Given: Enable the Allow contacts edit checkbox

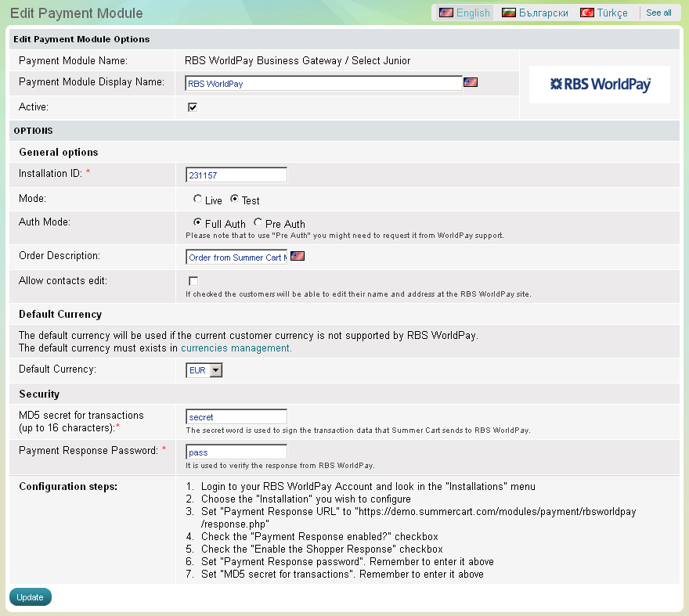Looking at the screenshot, I should (193, 281).
